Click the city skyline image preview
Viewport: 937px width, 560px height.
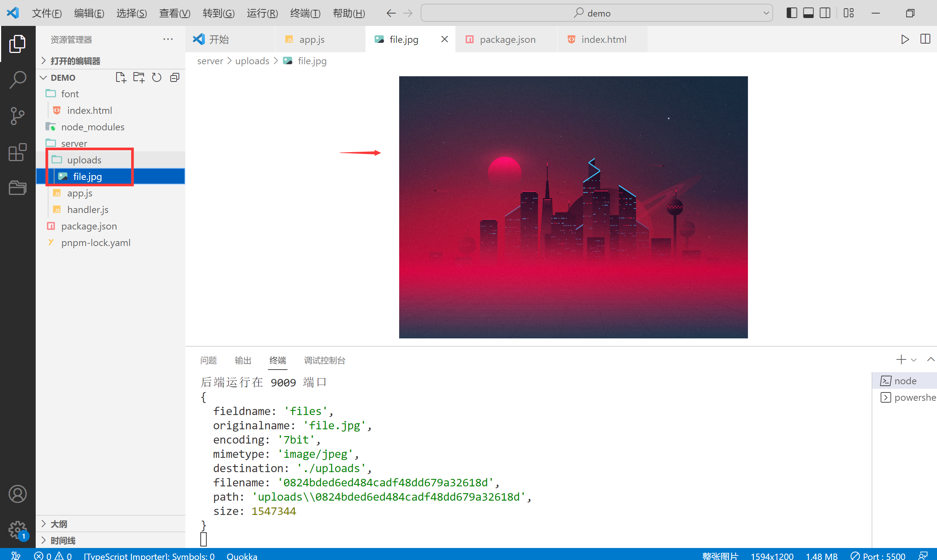573,207
